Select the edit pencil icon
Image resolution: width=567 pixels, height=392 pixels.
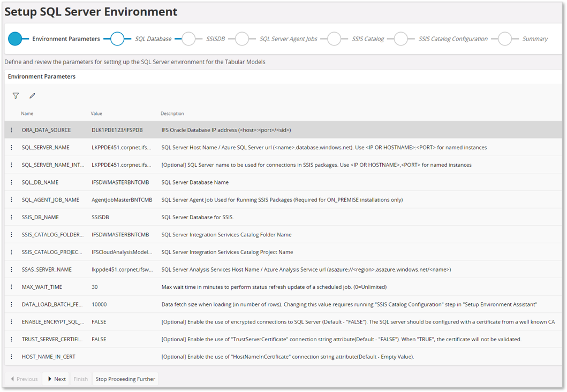tap(32, 95)
